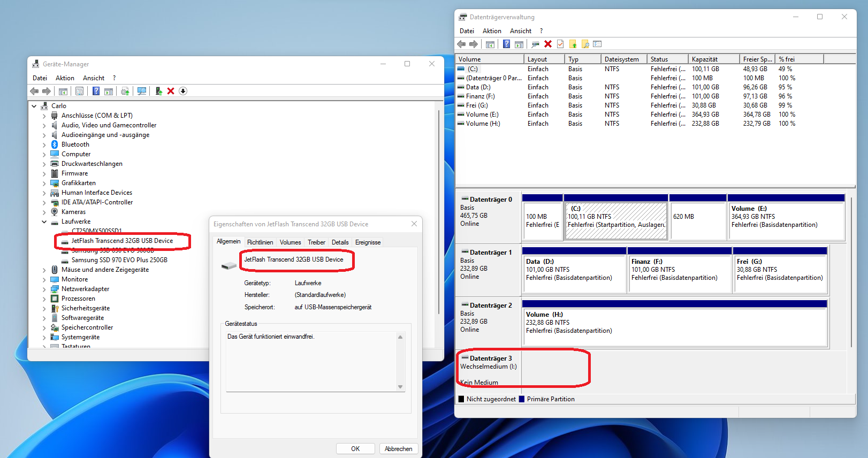The height and width of the screenshot is (458, 868).
Task: Open Aktion menu in Geräte-Manager
Action: 65,78
